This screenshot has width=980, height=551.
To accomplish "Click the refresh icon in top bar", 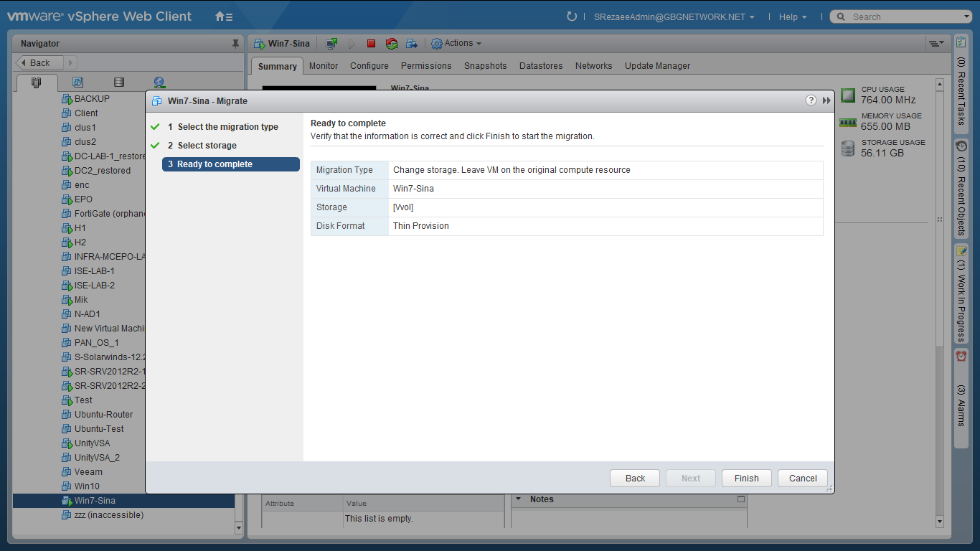I will tap(572, 17).
